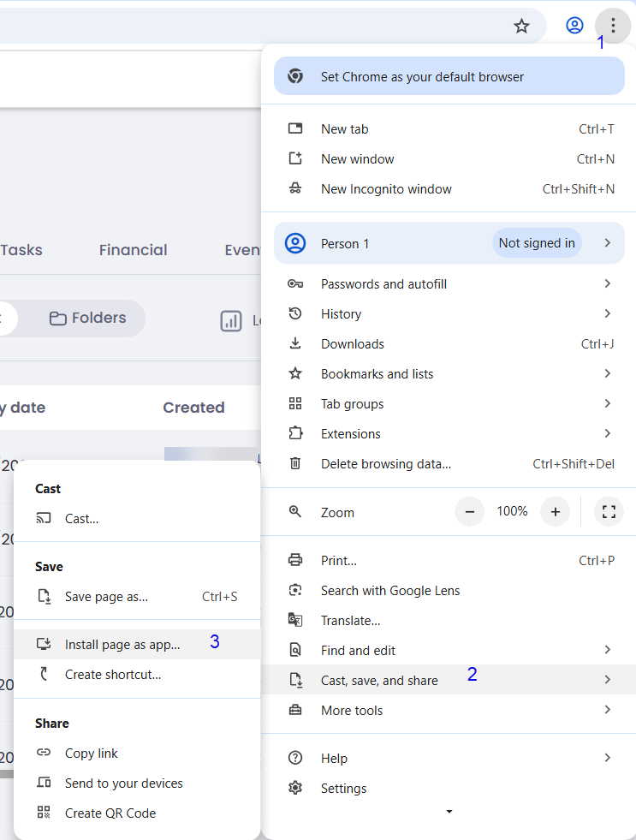Expand the More tools submenu
Image resolution: width=636 pixels, height=840 pixels.
click(607, 711)
